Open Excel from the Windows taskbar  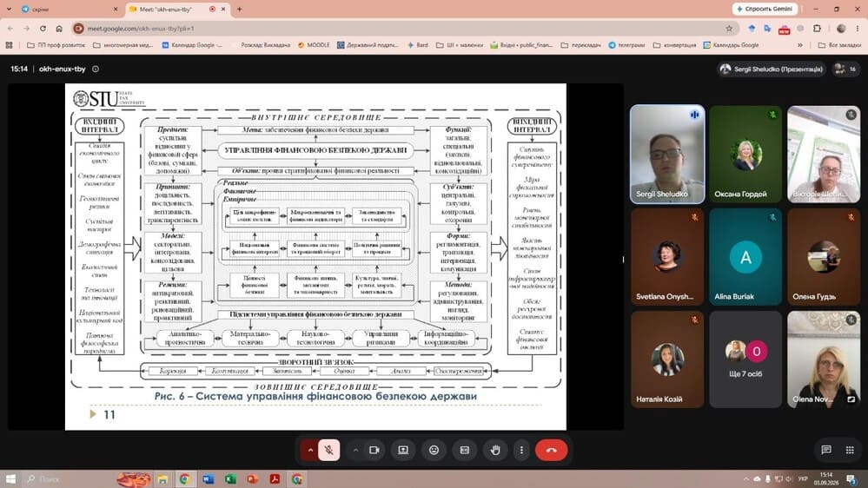point(230,479)
